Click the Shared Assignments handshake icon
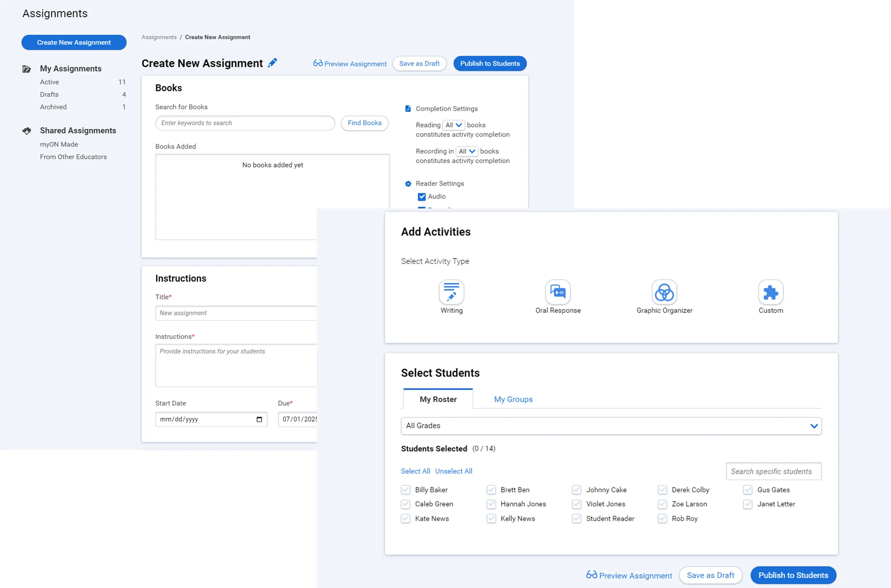Image resolution: width=891 pixels, height=588 pixels. 26,131
